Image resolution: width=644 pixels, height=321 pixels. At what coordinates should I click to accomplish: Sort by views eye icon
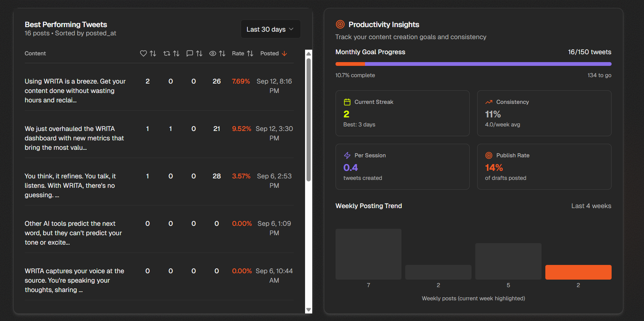click(x=217, y=53)
